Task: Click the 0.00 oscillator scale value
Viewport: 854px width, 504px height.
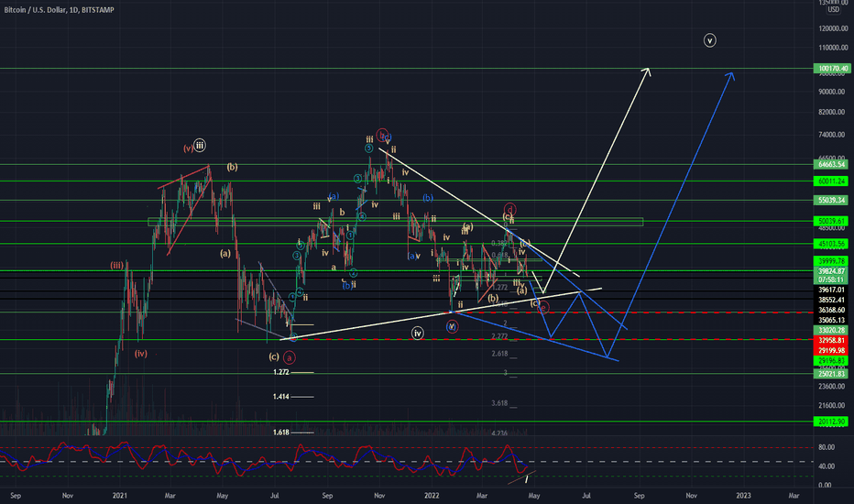Action: tap(825, 485)
